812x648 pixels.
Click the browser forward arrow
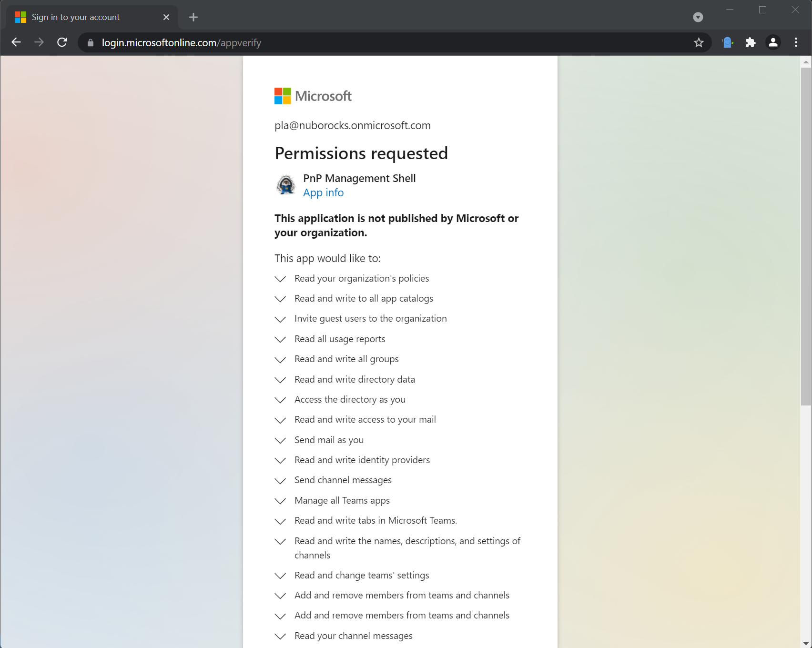point(39,42)
